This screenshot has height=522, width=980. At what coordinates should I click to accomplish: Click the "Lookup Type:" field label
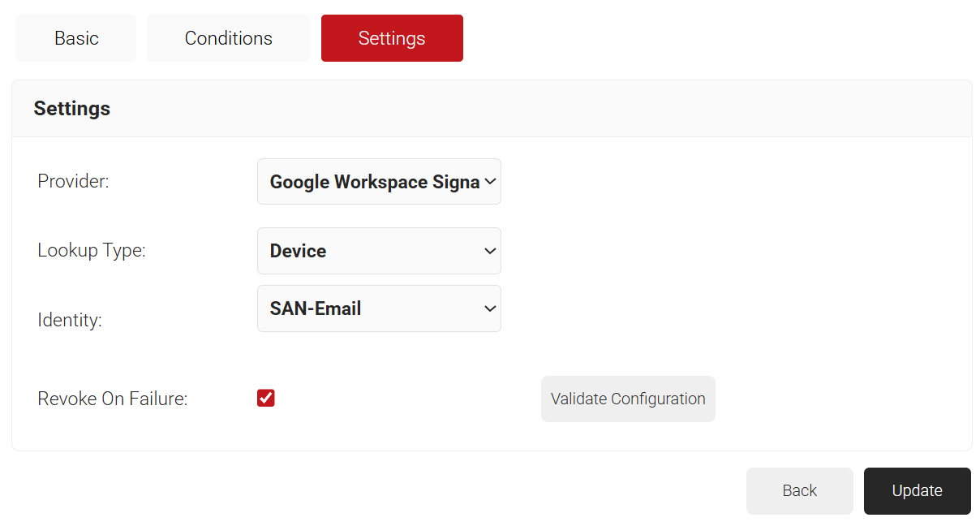click(x=92, y=250)
